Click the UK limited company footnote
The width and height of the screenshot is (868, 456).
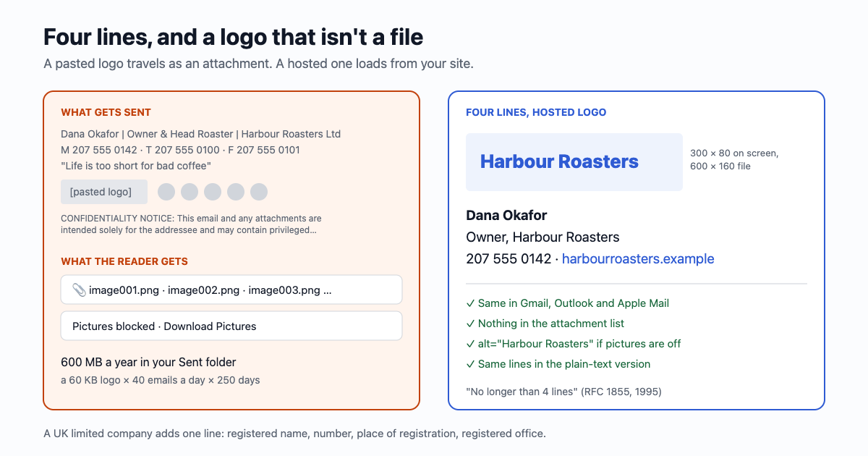coord(294,434)
